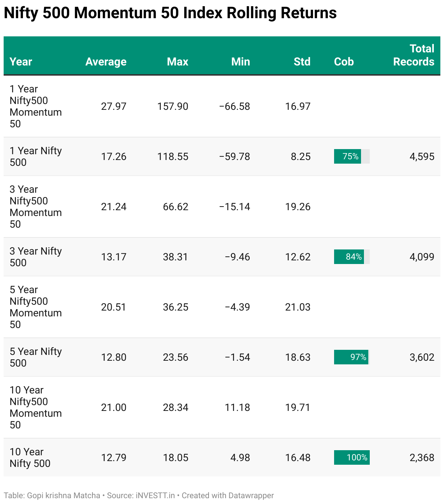Click the 3 Year Nifty 500 row label
The image size is (444, 504).
pyautogui.click(x=35, y=257)
